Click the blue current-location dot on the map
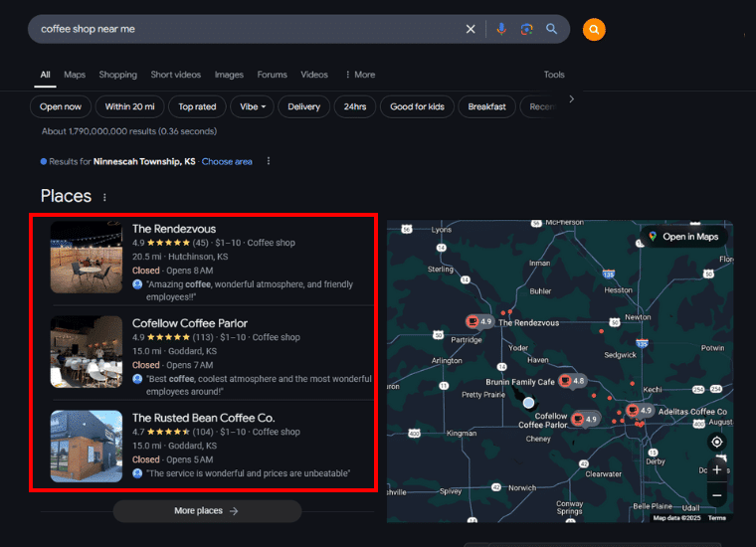Image resolution: width=756 pixels, height=547 pixels. click(529, 403)
